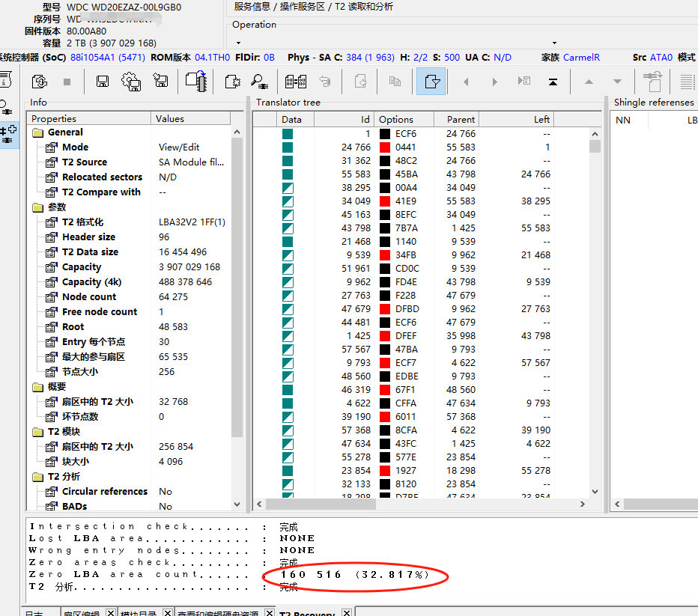Select the T2 分析 folder node

(56, 477)
